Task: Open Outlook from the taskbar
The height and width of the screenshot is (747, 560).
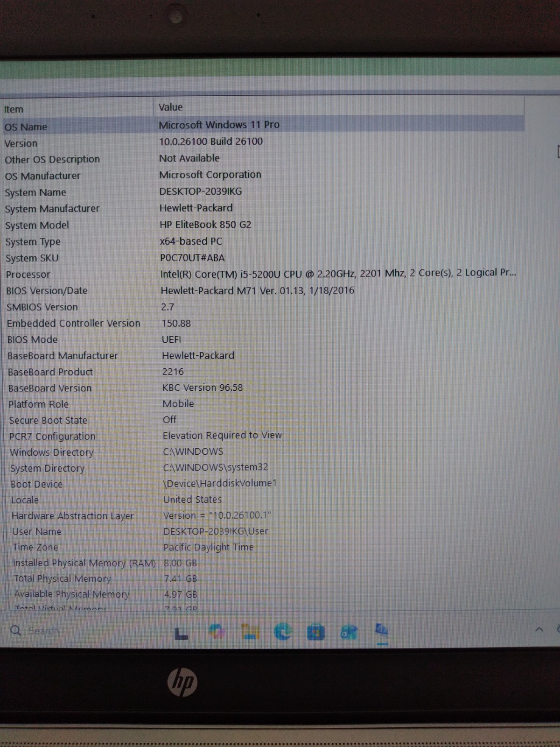Action: [349, 633]
